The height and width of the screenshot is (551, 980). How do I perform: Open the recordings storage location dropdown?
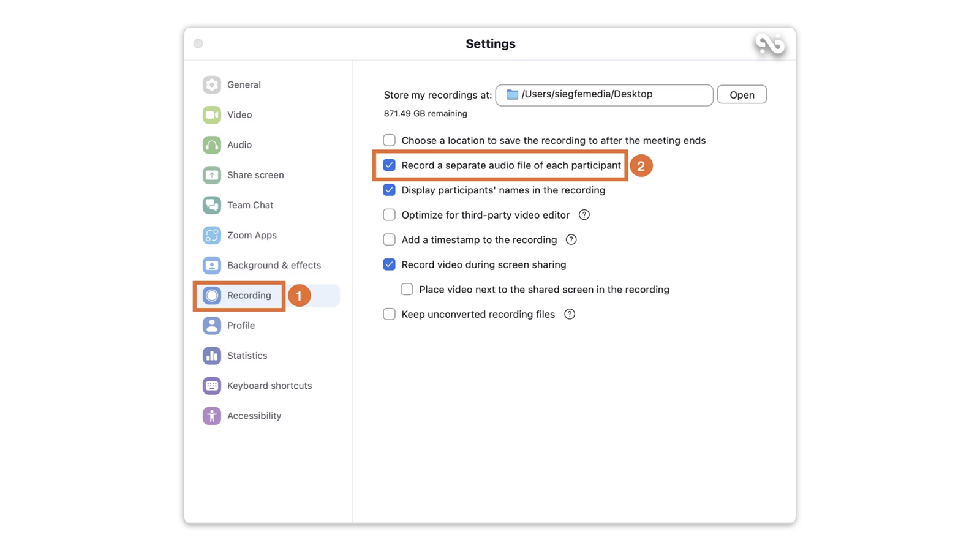tap(604, 95)
